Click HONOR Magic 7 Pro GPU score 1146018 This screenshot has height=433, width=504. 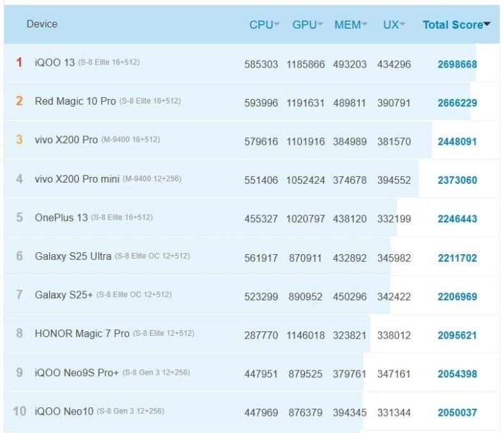[306, 335]
